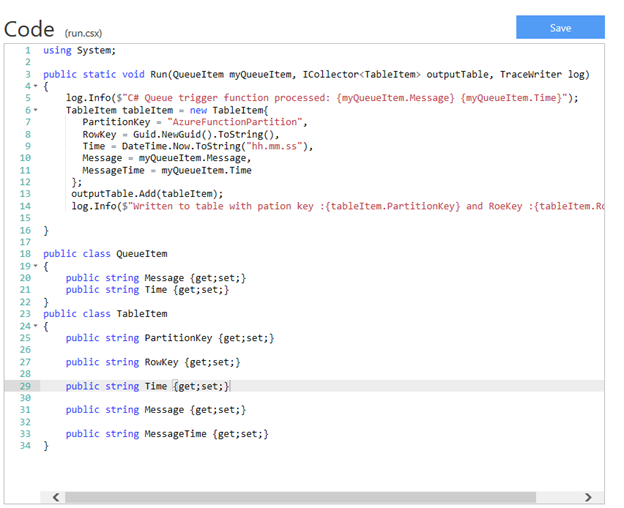
Task: Click line number 1 in the gutter
Action: (27, 50)
